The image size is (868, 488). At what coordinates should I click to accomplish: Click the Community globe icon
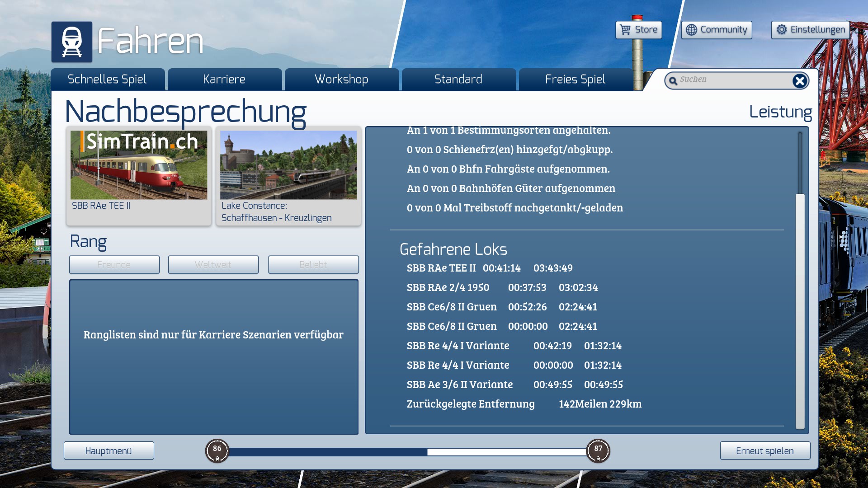(x=691, y=30)
